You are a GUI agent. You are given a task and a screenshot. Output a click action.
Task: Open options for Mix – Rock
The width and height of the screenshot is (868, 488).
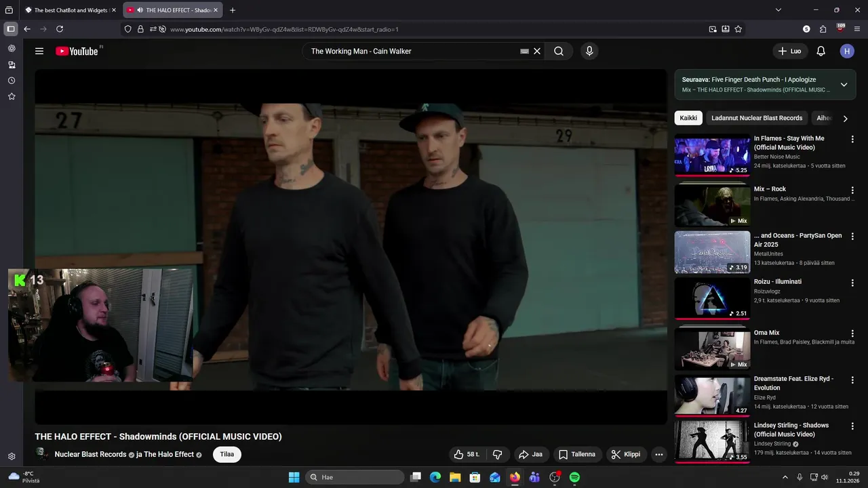click(852, 190)
